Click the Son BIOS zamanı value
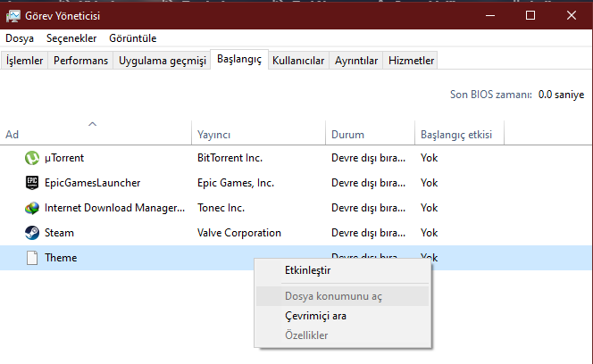 click(x=561, y=95)
